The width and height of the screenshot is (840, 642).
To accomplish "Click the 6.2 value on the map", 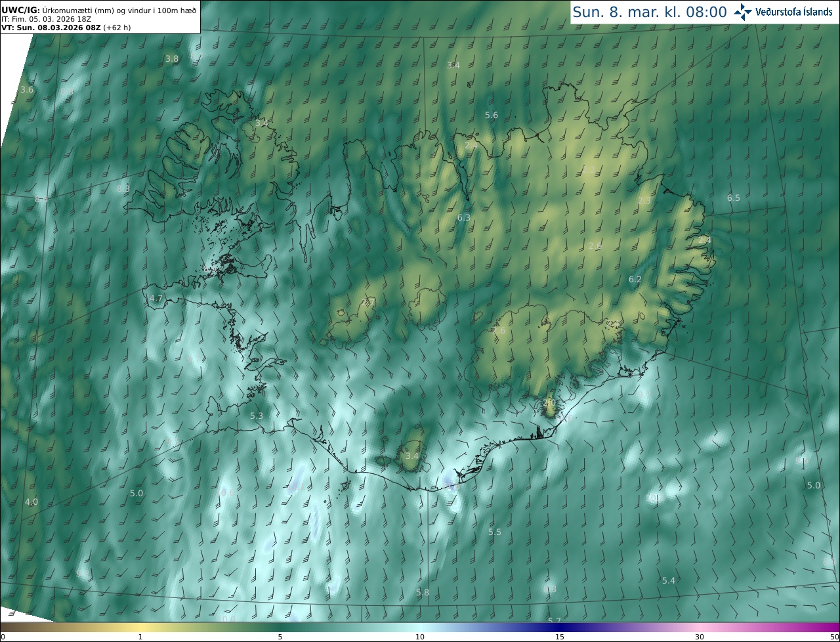I will tap(635, 279).
